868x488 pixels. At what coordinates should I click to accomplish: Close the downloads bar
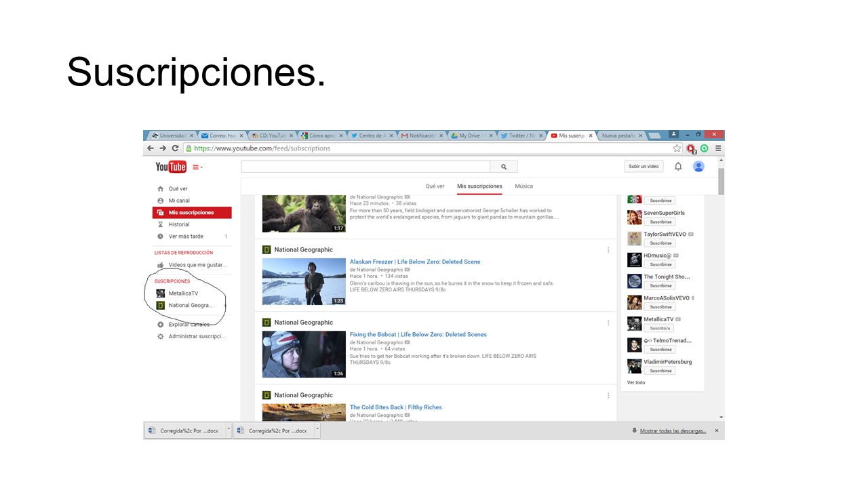click(x=717, y=430)
